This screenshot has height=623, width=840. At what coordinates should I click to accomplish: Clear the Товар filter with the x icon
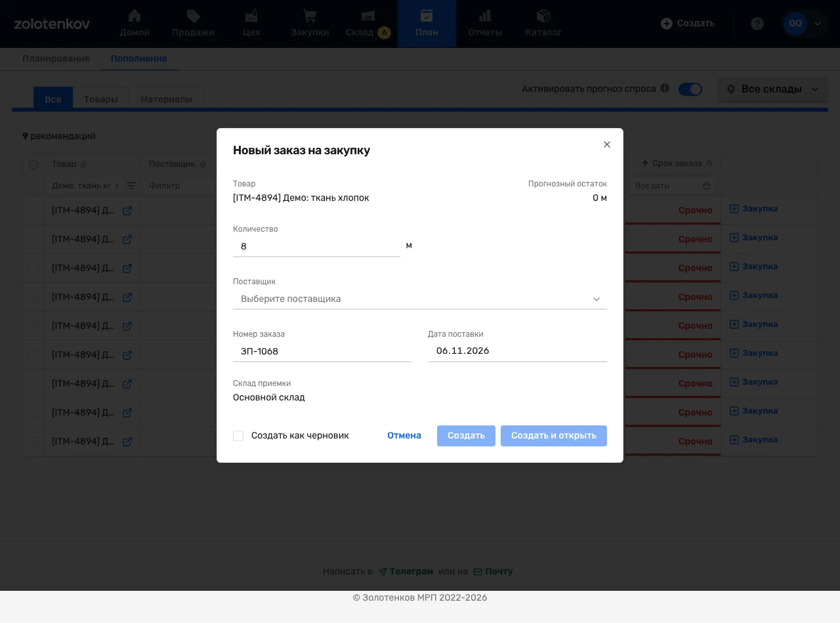pos(117,186)
